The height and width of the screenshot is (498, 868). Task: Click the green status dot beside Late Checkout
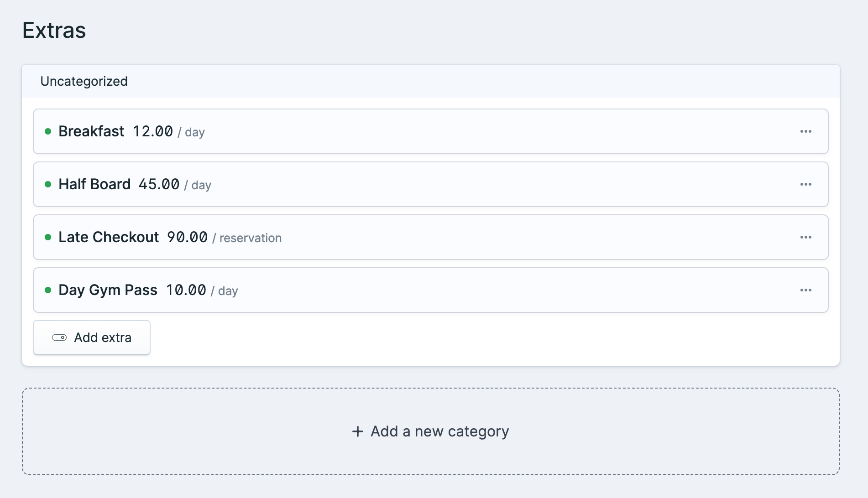tap(49, 237)
